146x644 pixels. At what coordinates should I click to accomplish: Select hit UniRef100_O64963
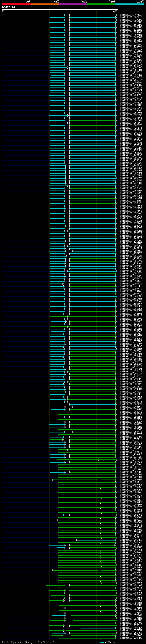[131, 339]
